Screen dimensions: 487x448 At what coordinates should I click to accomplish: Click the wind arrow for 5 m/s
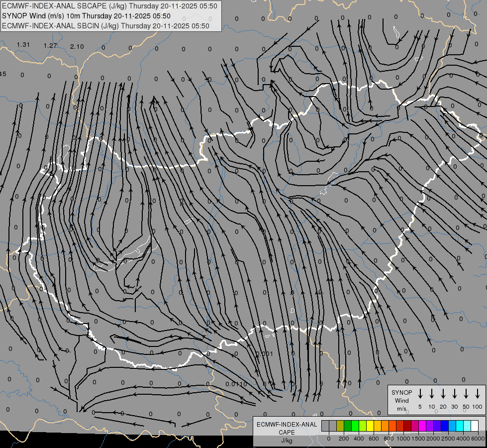(420, 394)
